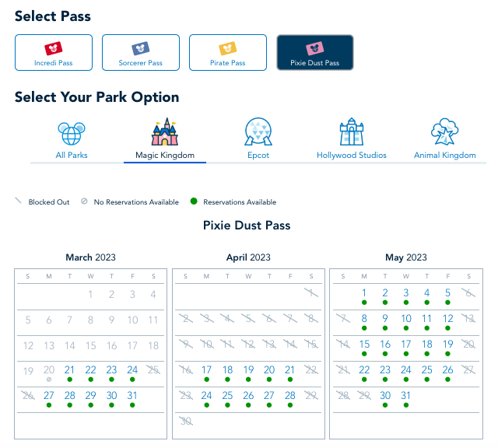Click the red Incredi Pass ticket icon

coord(54,48)
